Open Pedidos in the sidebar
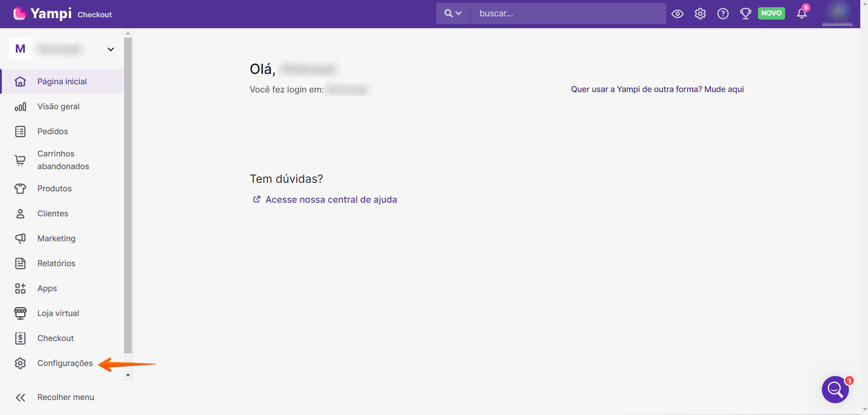 [53, 132]
